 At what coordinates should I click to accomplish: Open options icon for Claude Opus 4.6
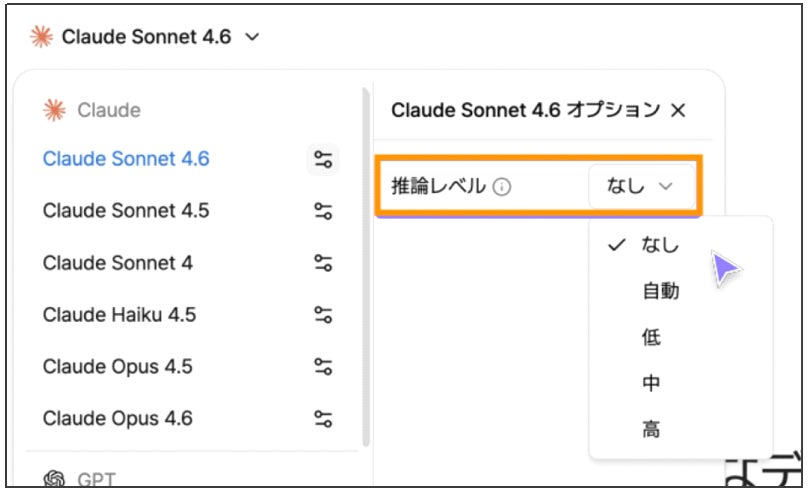click(322, 418)
